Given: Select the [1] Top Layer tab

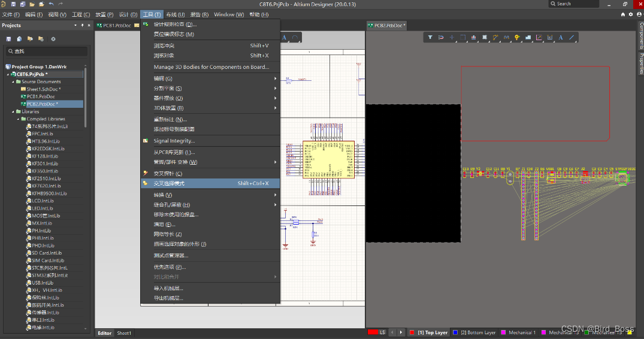Looking at the screenshot, I should (429, 332).
